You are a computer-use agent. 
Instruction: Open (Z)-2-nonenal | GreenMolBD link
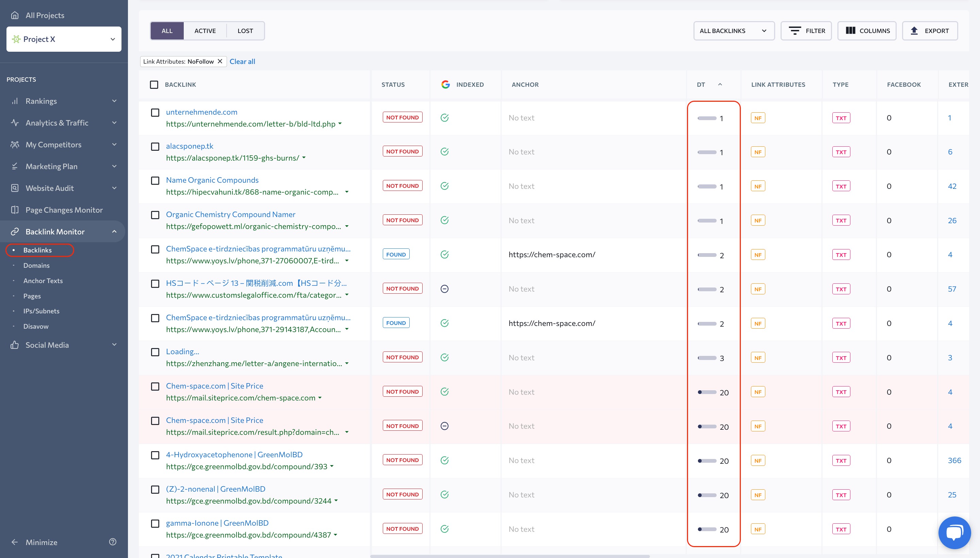[216, 489]
